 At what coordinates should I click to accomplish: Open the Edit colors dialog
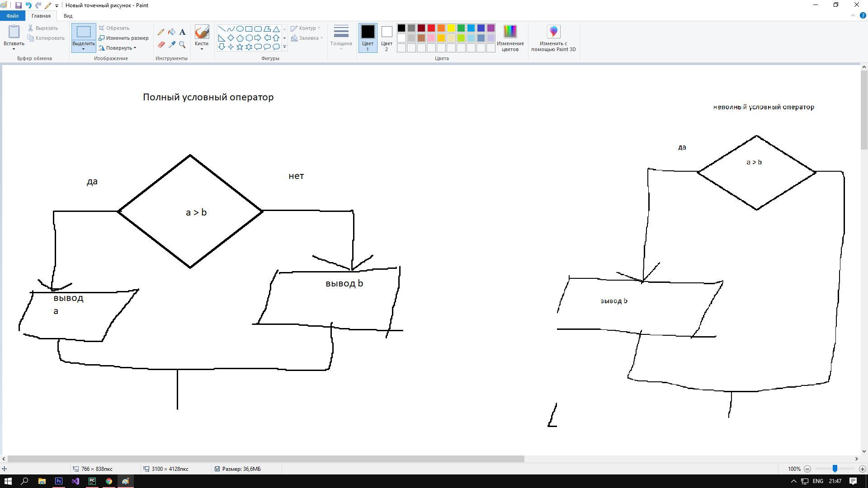click(510, 32)
